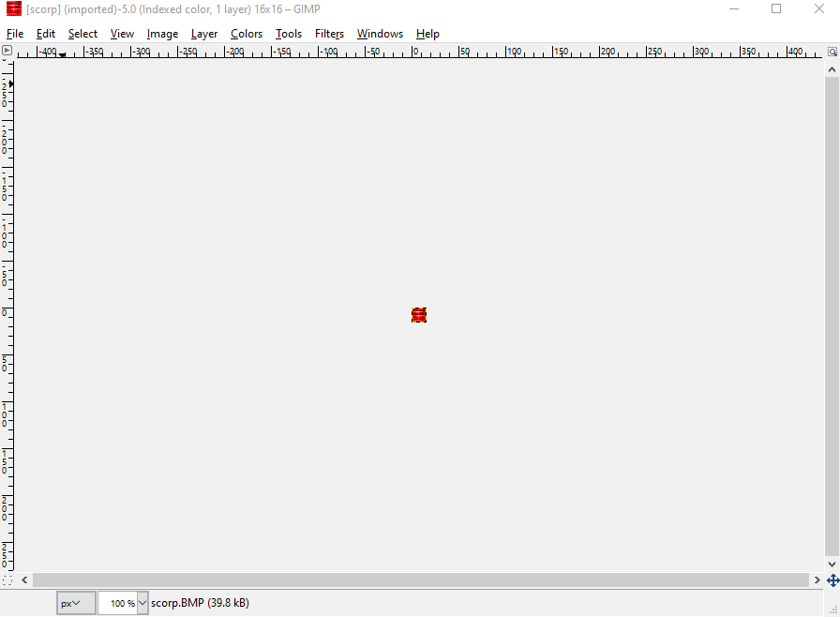Open the File menu

[15, 34]
